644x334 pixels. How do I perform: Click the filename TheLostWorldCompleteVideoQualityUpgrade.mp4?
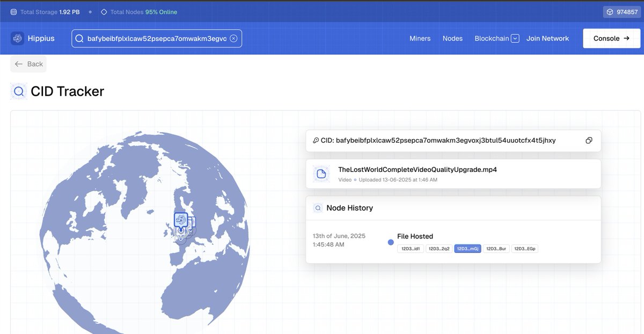click(x=418, y=170)
